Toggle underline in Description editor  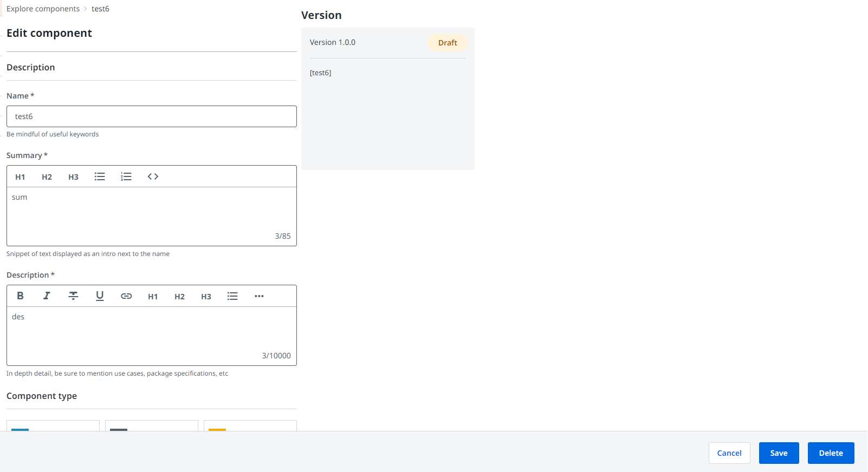(100, 296)
